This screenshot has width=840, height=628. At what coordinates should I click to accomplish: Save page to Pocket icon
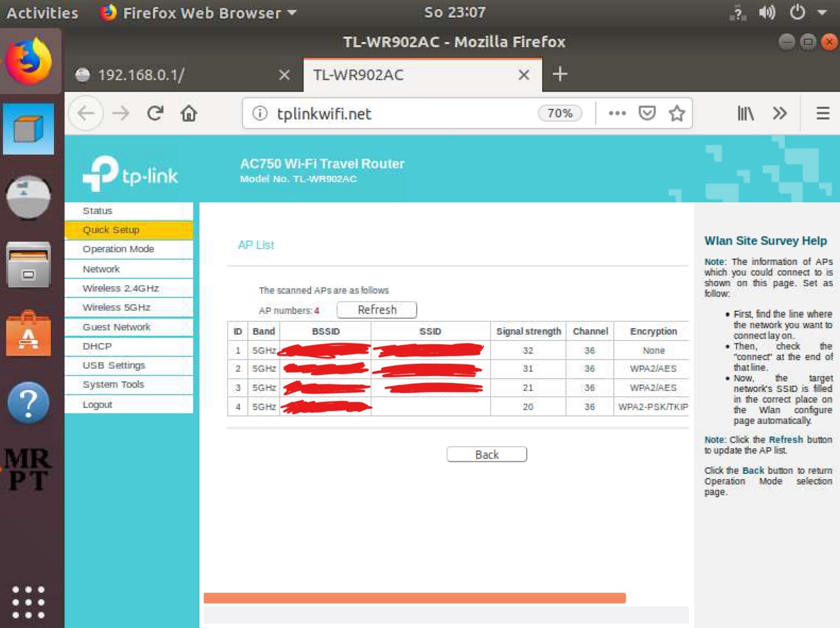tap(647, 113)
